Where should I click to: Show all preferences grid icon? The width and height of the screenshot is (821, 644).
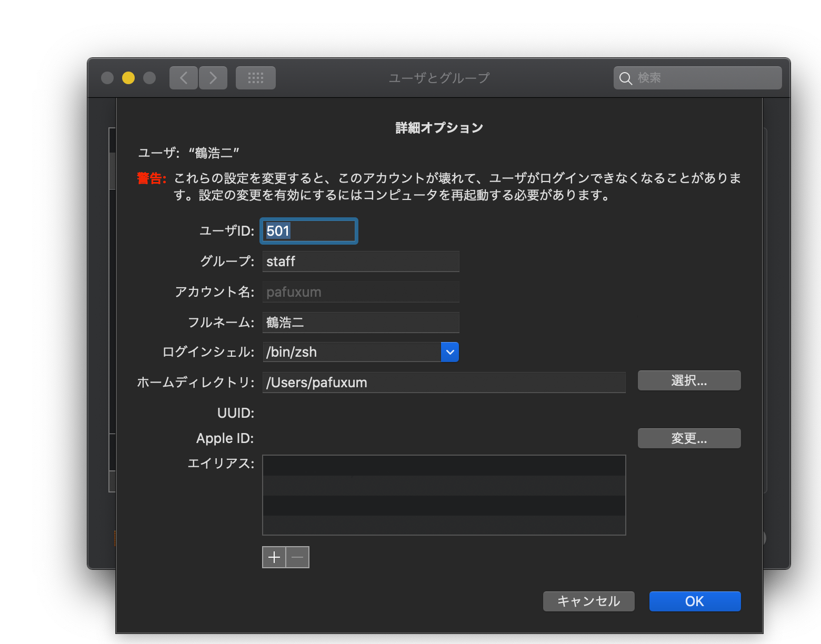tap(256, 78)
